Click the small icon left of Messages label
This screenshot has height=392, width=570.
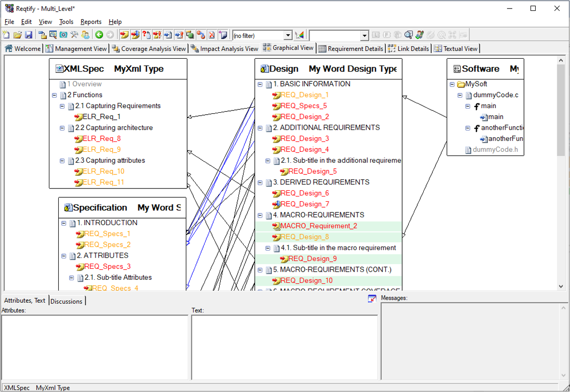(372, 298)
